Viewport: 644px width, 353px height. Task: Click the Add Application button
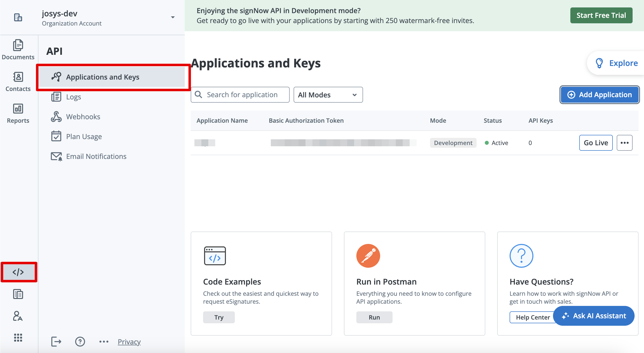pyautogui.click(x=599, y=95)
